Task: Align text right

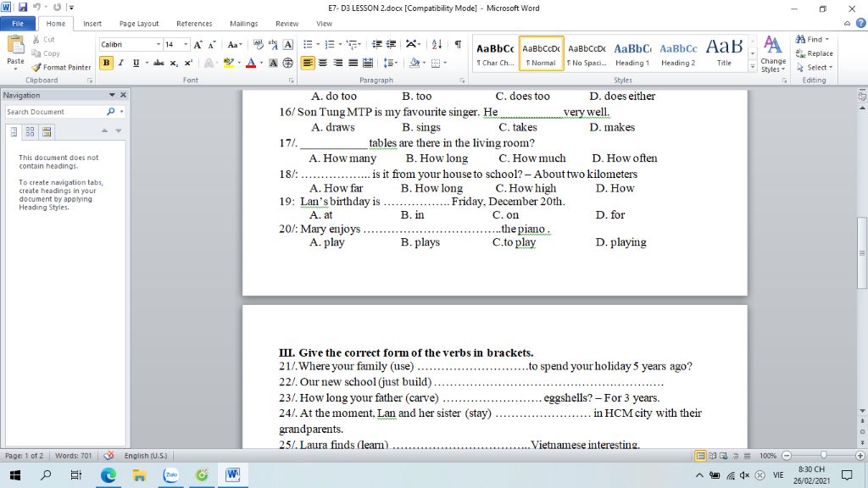Action: click(x=337, y=63)
